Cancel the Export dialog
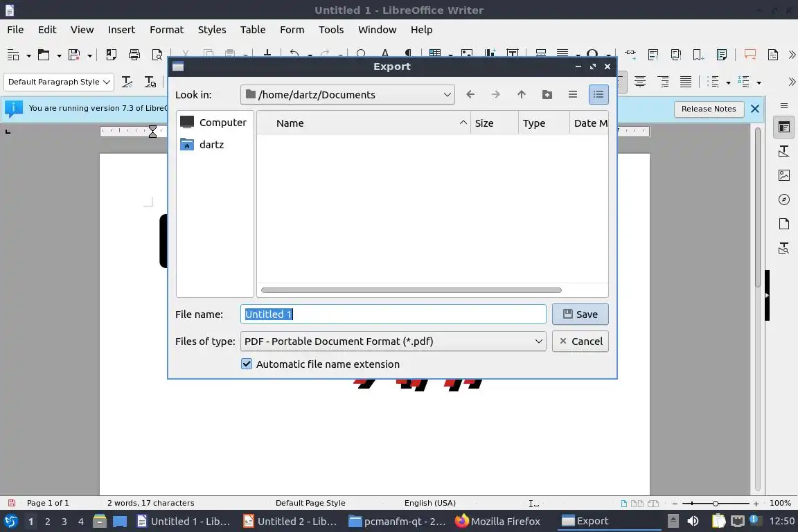This screenshot has width=798, height=532. click(580, 341)
